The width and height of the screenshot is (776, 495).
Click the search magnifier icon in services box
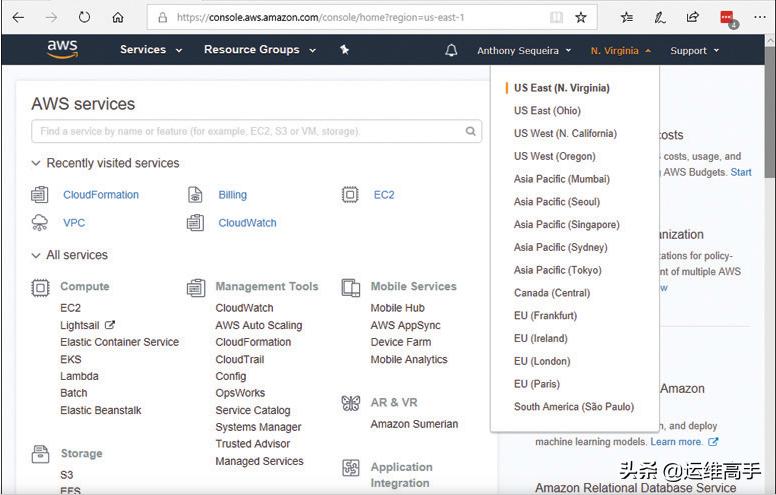tap(471, 131)
